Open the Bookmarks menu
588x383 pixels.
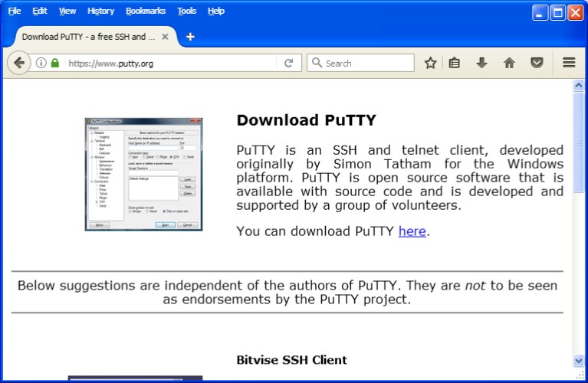[146, 11]
